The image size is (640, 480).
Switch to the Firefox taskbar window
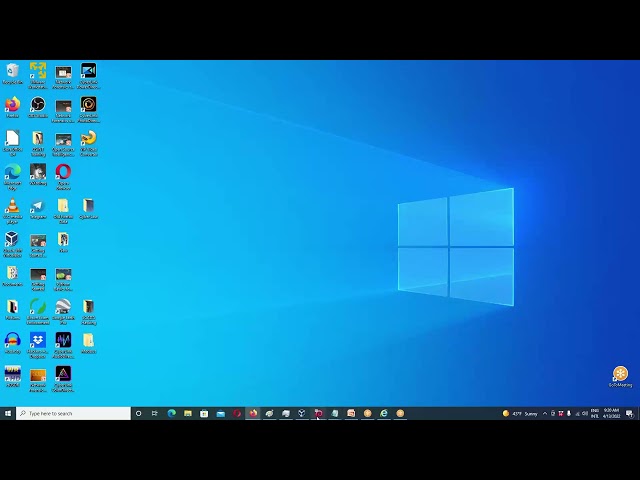coord(253,413)
